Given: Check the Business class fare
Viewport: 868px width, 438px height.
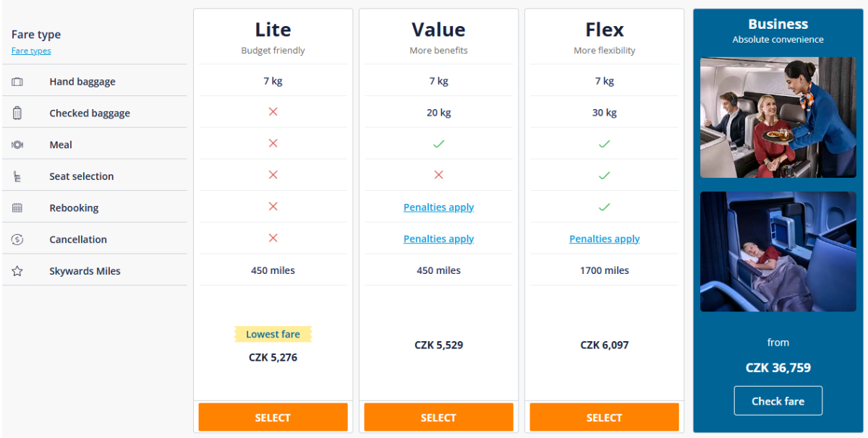Looking at the screenshot, I should point(778,401).
